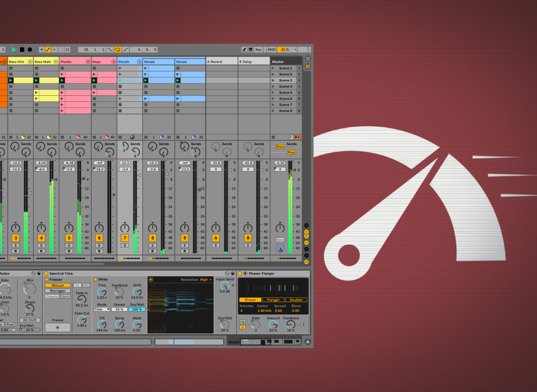537x392 pixels.
Task: Click the Hot-Swap icon in the Spectral Time header
Action: click(x=227, y=273)
